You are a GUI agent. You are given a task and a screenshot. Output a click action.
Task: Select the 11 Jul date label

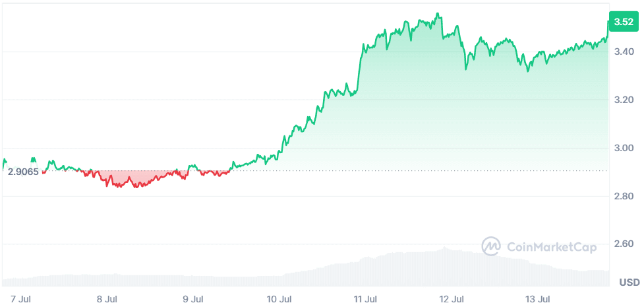365,299
